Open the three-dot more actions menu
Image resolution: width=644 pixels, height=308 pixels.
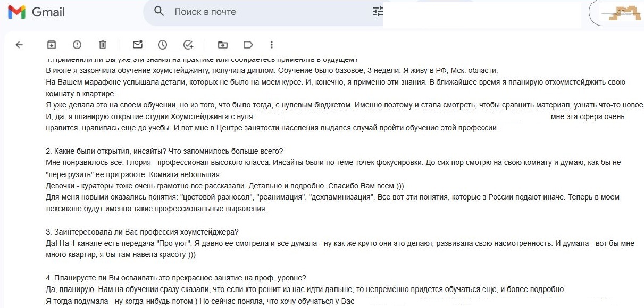273,45
